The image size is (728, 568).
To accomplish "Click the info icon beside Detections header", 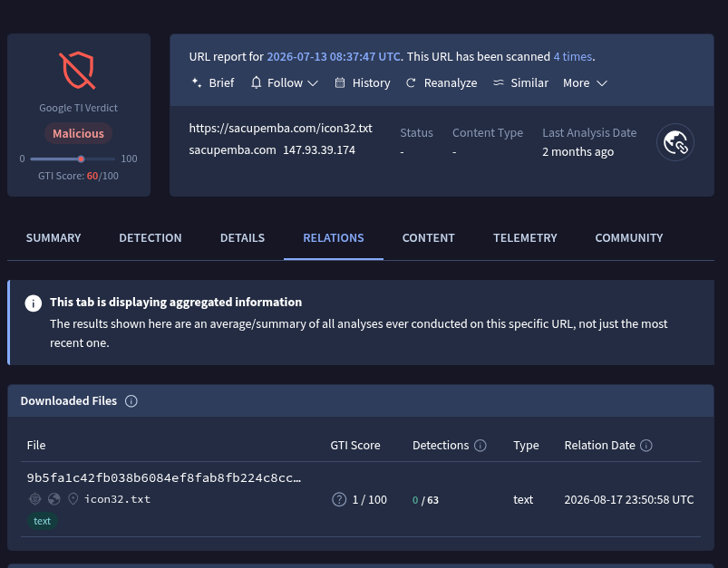I will pyautogui.click(x=480, y=446).
